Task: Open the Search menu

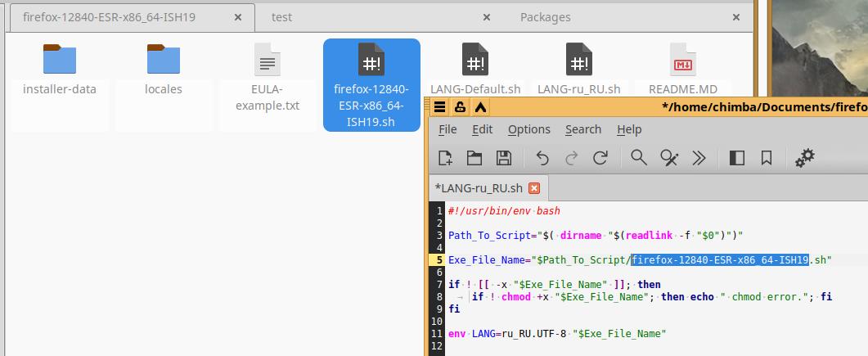Action: pos(583,129)
